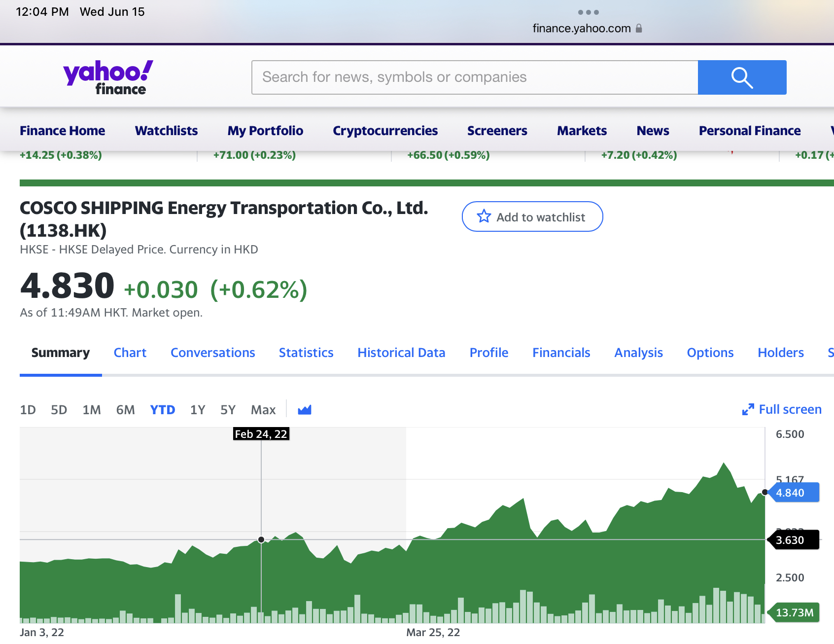Open My Portfolio
834x644 pixels.
[x=266, y=131]
